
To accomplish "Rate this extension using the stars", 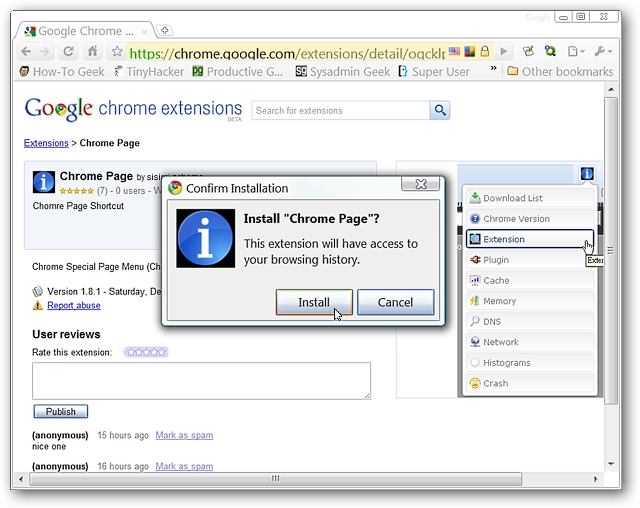I will pos(146,352).
